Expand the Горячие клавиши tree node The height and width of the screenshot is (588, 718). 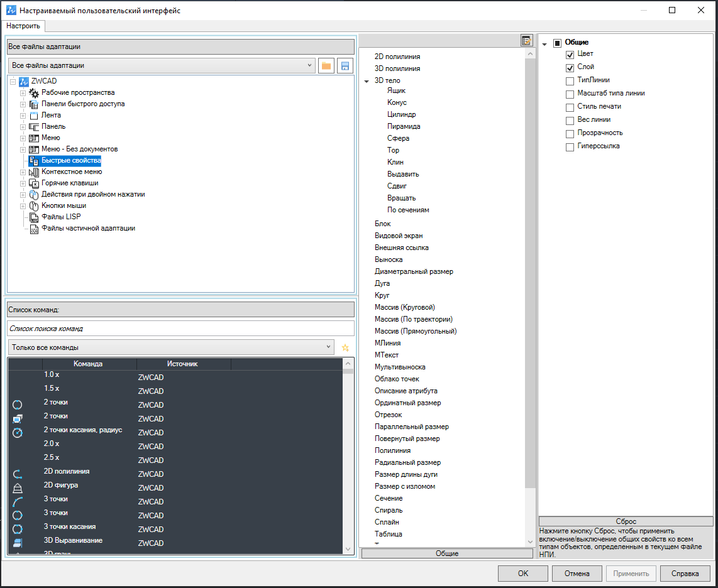click(23, 183)
